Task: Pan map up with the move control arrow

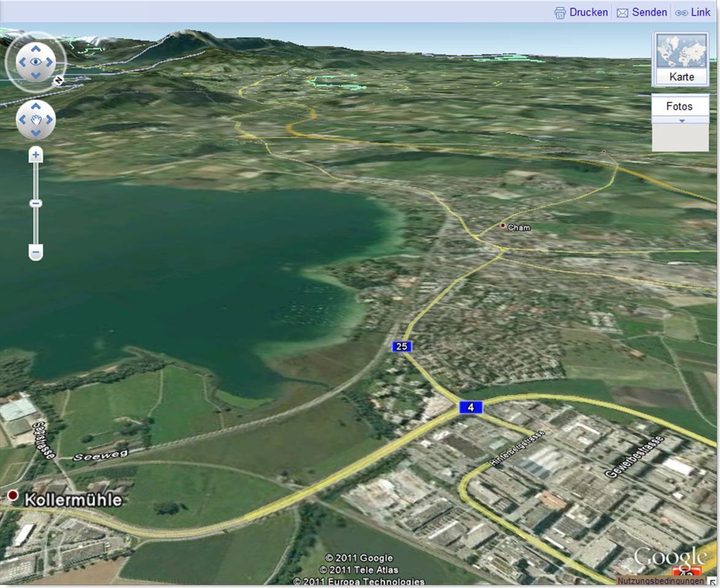Action: click(x=36, y=107)
